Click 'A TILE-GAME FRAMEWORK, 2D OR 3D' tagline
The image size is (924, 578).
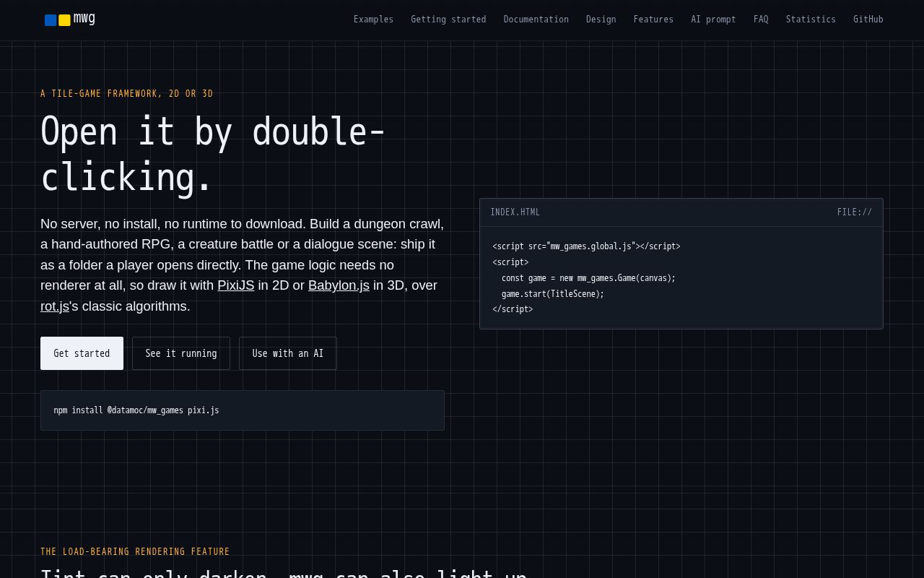[127, 94]
